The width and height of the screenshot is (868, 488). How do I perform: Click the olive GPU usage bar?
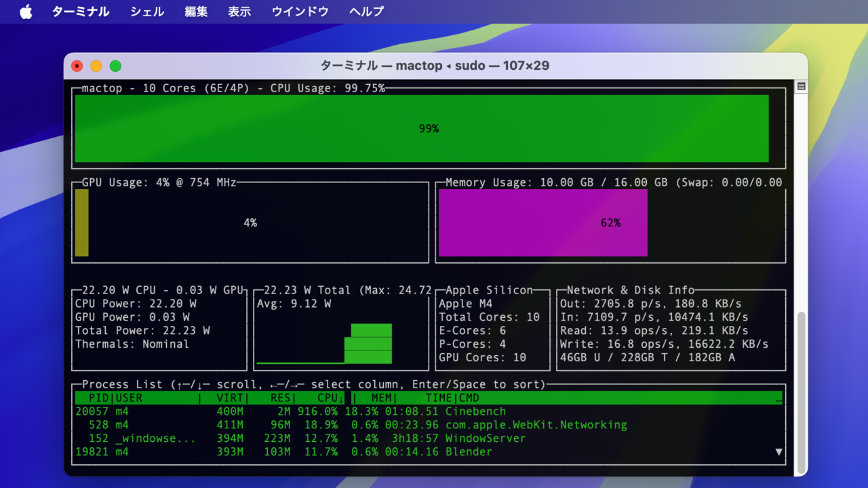pyautogui.click(x=81, y=222)
